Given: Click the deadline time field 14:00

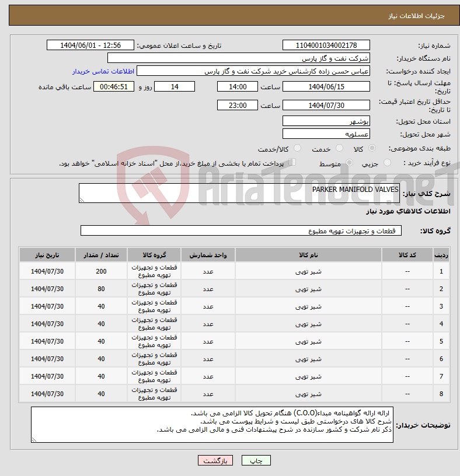Looking at the screenshot, I should tap(237, 86).
